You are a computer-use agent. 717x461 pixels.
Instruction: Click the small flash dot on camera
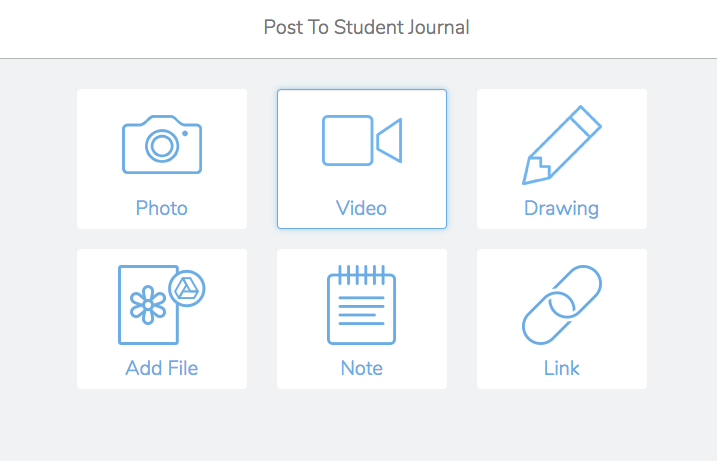point(185,133)
